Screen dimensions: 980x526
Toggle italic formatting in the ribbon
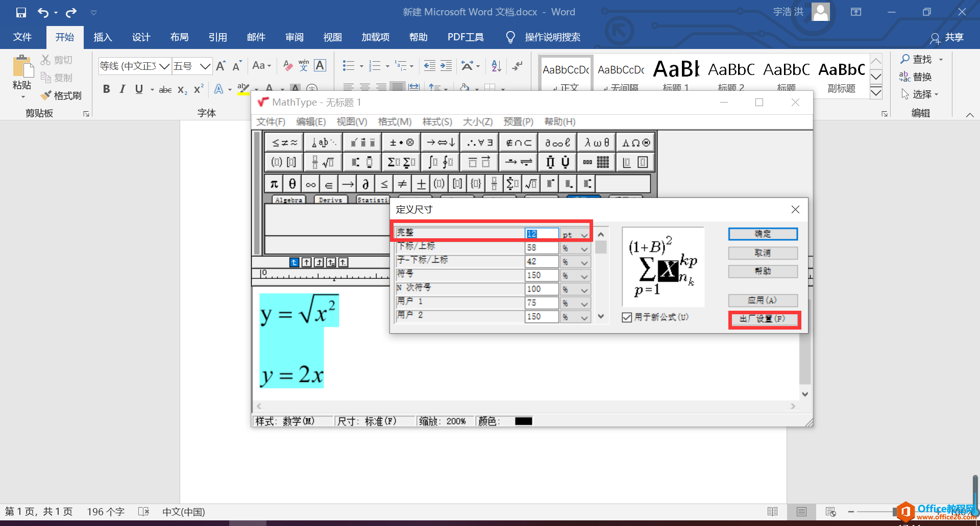(122, 89)
